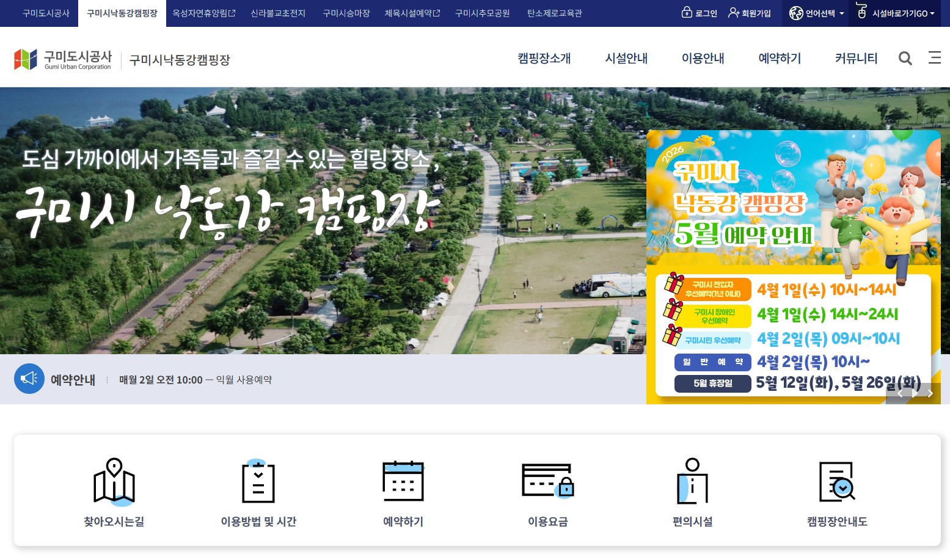Click the 로그인 lock icon
Screen dimensions: 950x560
point(686,13)
